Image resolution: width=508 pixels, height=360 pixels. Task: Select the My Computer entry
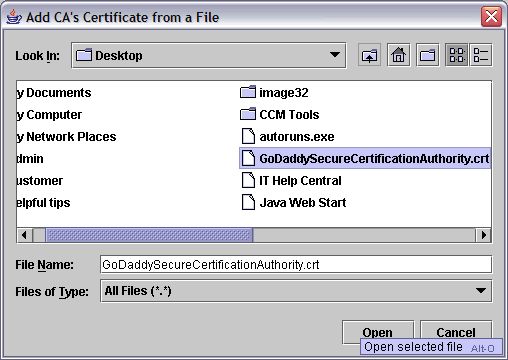coord(49,114)
